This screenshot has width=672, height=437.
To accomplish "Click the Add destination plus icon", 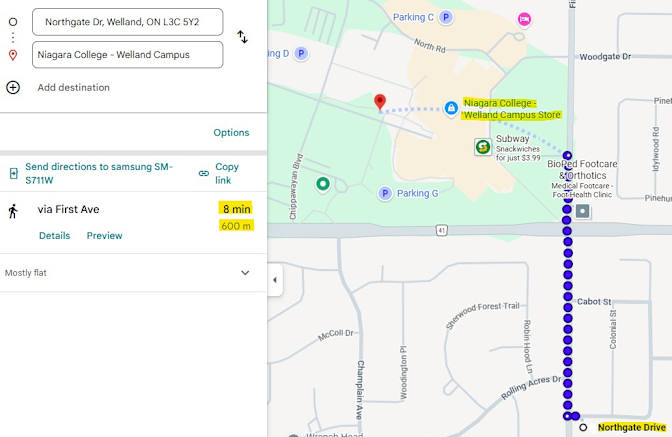I will click(13, 87).
